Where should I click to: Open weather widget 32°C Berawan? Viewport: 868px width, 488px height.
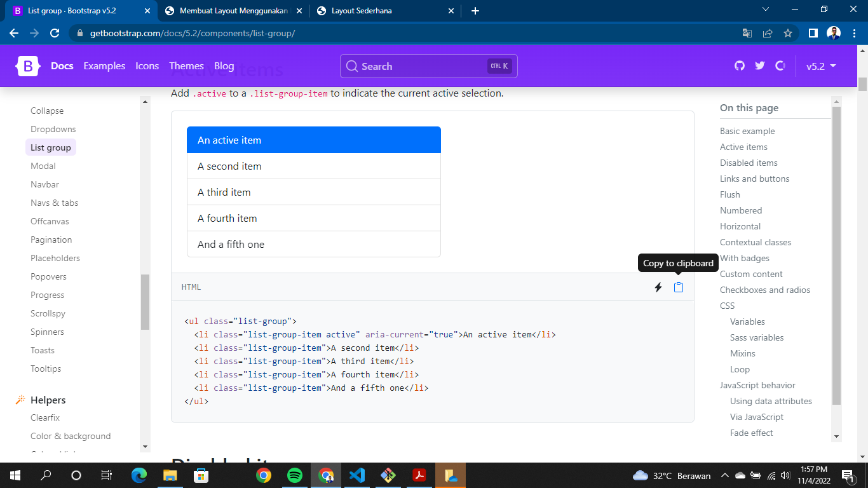tap(672, 475)
